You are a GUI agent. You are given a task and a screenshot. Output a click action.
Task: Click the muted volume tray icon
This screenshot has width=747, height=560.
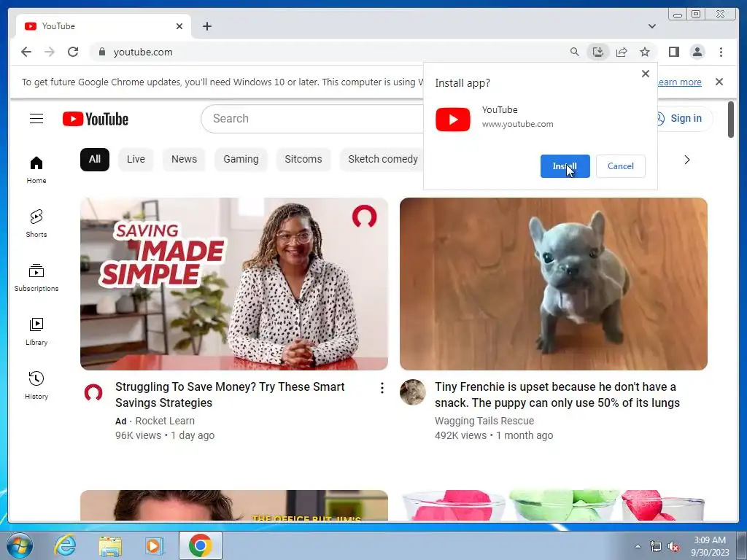673,547
